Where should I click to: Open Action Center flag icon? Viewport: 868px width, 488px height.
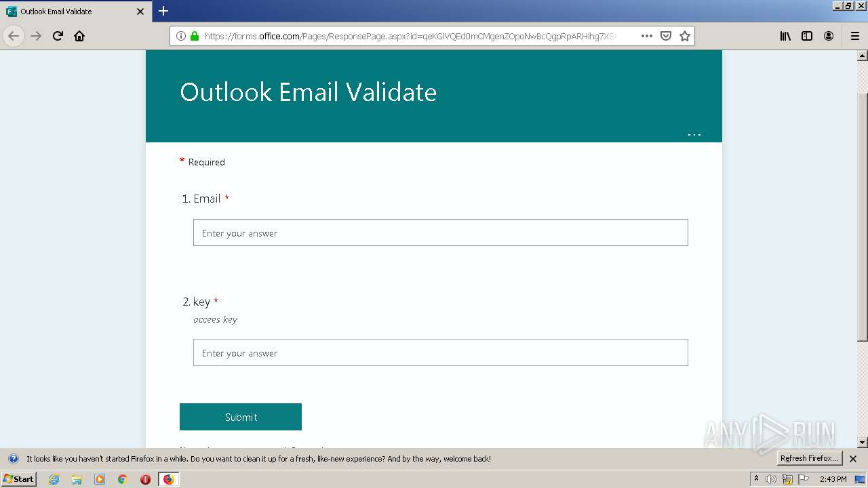point(804,479)
